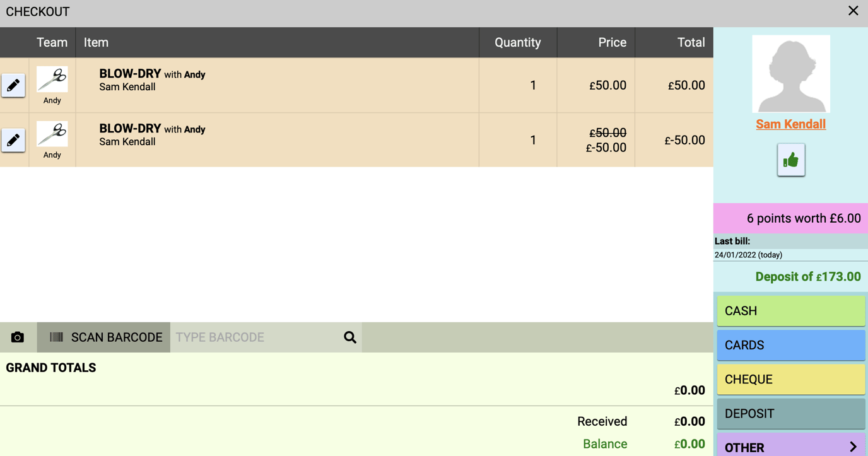Click the loyalty points banner worth £6.00
Image resolution: width=868 pixels, height=456 pixels.
pos(790,218)
